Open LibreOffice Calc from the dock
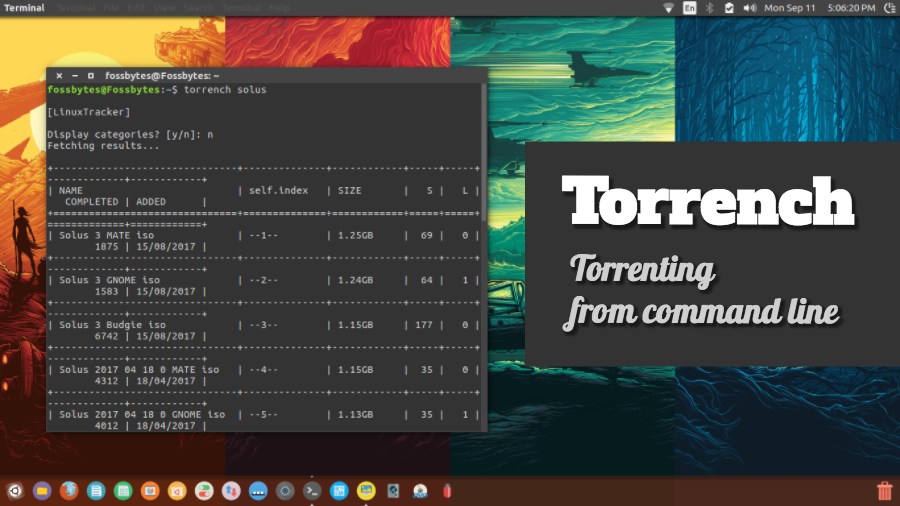Screen dimensions: 900x506 123,491
